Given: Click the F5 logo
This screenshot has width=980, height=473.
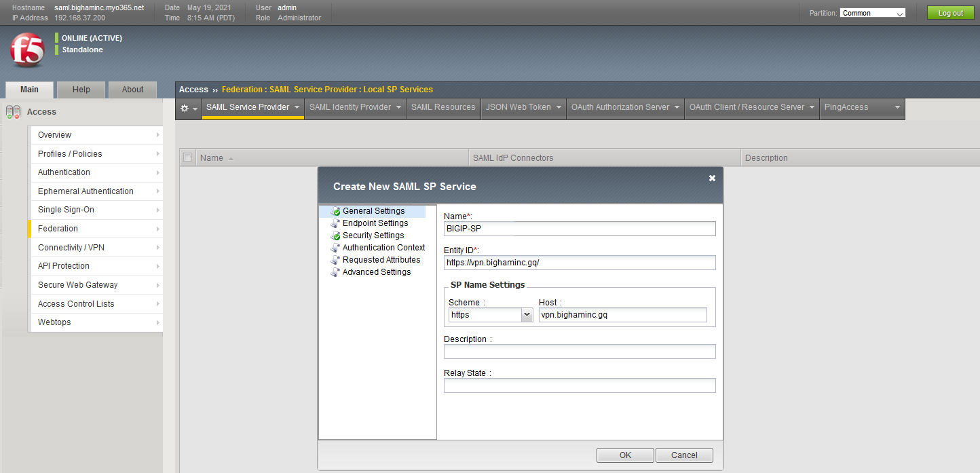Looking at the screenshot, I should tap(27, 50).
